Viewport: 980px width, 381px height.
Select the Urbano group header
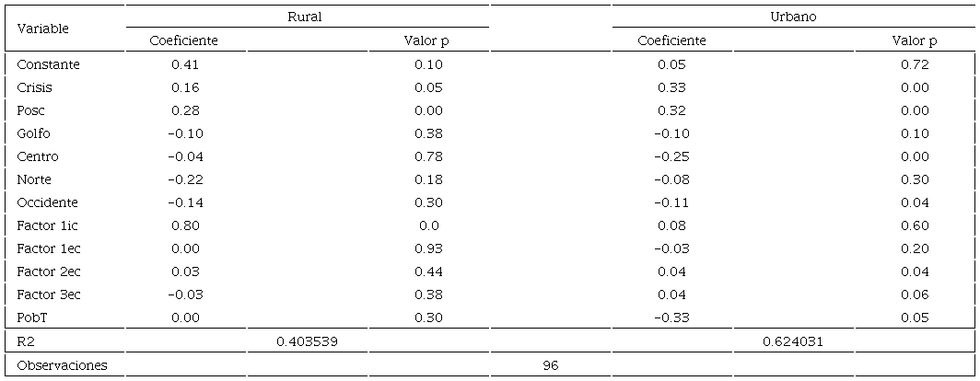[x=793, y=17]
